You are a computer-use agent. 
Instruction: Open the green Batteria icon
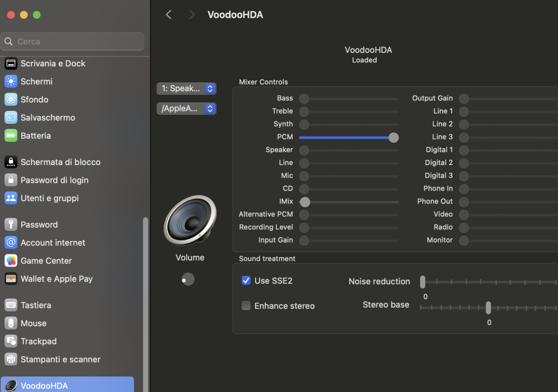[x=11, y=135]
